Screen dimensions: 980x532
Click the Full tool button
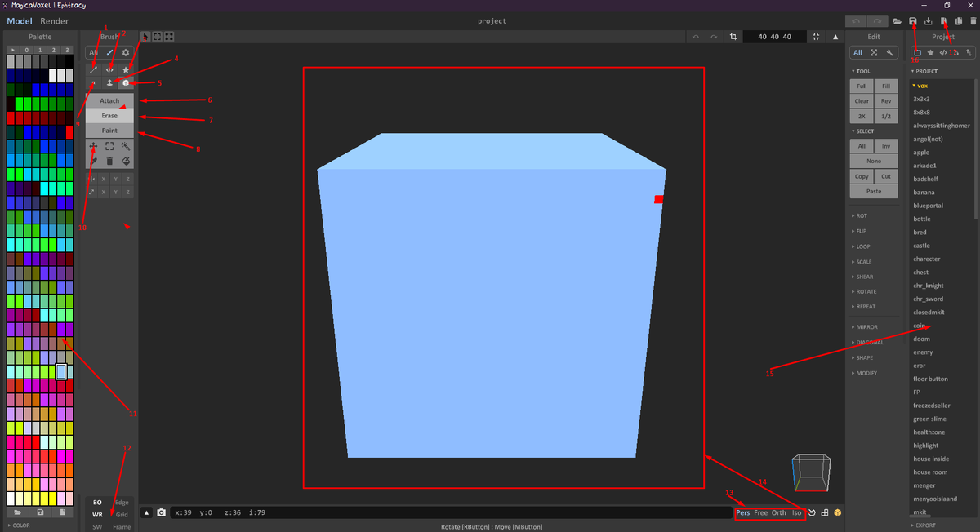(862, 86)
